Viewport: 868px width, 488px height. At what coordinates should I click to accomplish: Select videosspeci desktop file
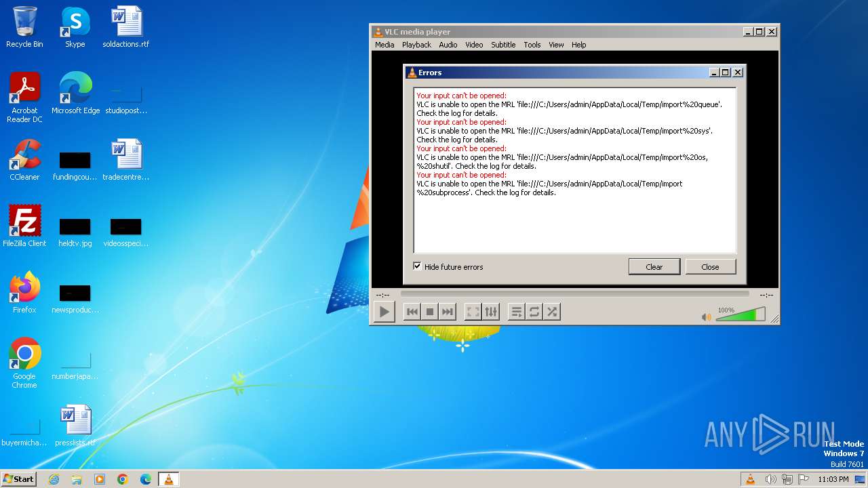(126, 232)
